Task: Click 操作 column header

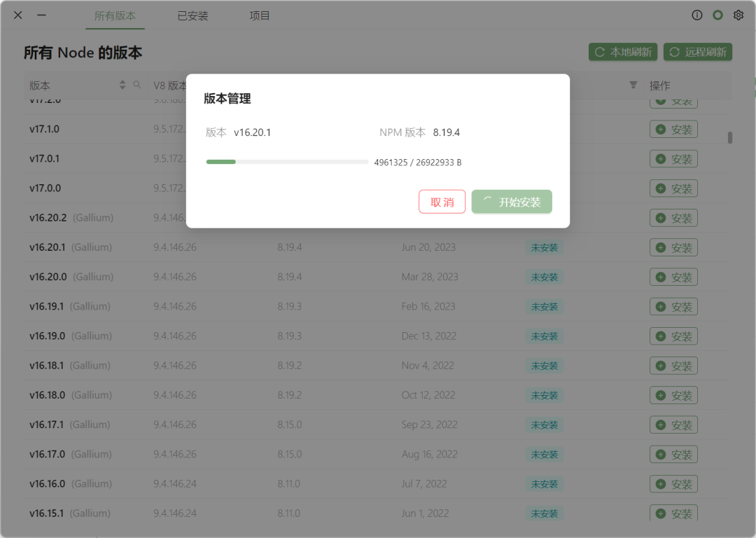Action: point(659,85)
